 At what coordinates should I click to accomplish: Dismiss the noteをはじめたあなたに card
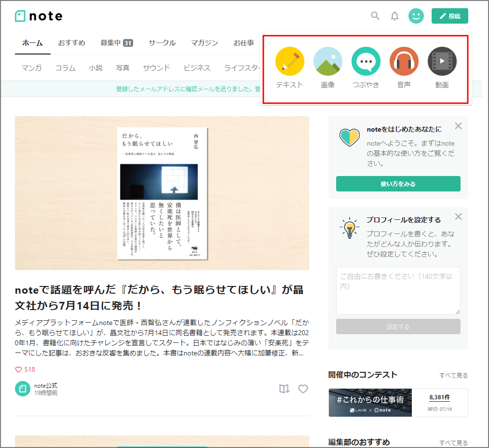click(x=458, y=126)
